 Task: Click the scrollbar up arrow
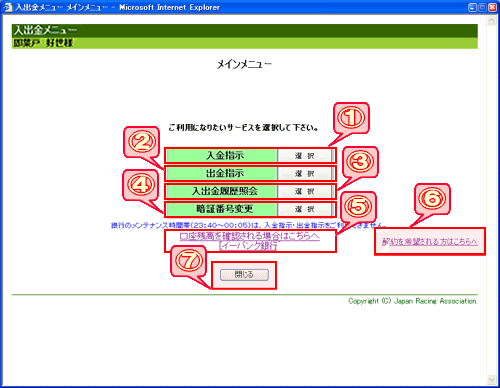(491, 21)
